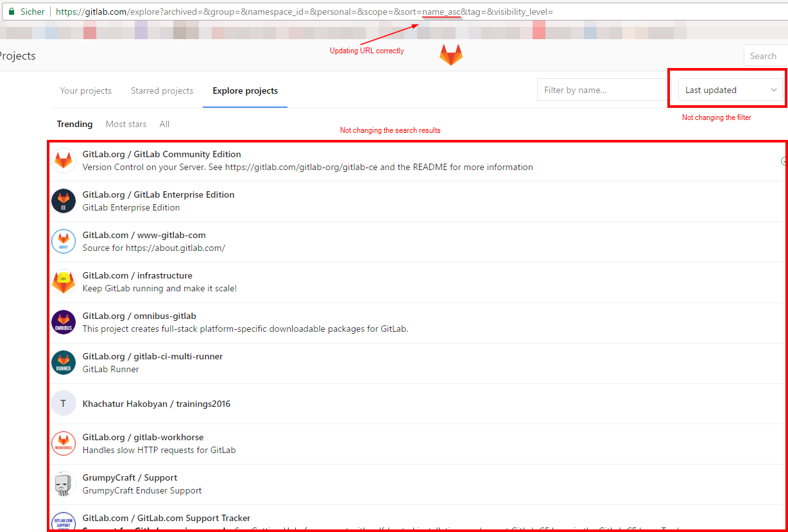Click the gitlab-ci-multi-runner avatar icon
Screen dimensions: 788x532
(x=64, y=363)
